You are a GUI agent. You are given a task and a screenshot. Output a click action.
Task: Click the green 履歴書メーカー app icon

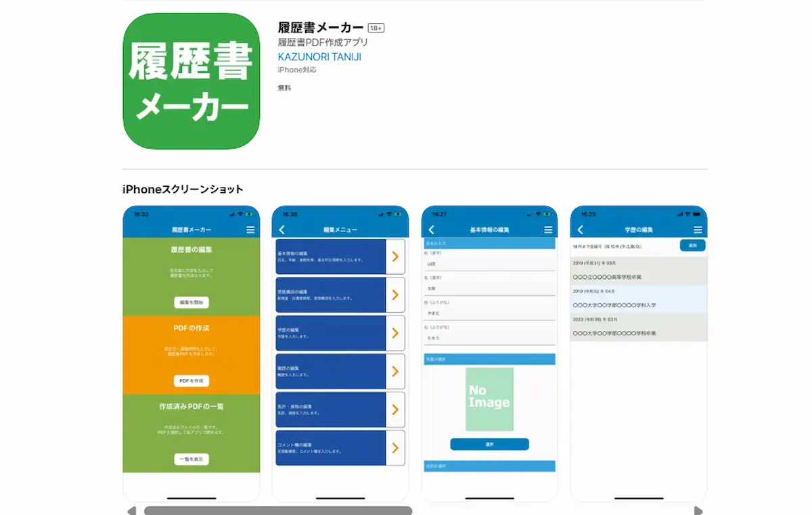click(x=191, y=80)
